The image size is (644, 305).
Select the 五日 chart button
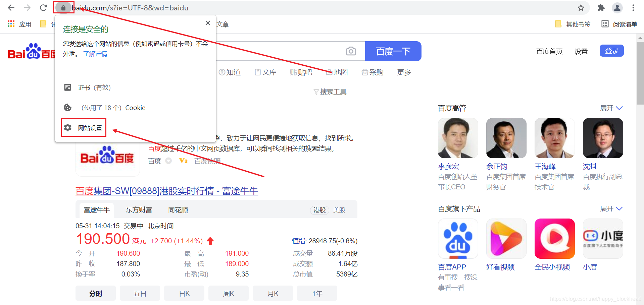click(140, 293)
